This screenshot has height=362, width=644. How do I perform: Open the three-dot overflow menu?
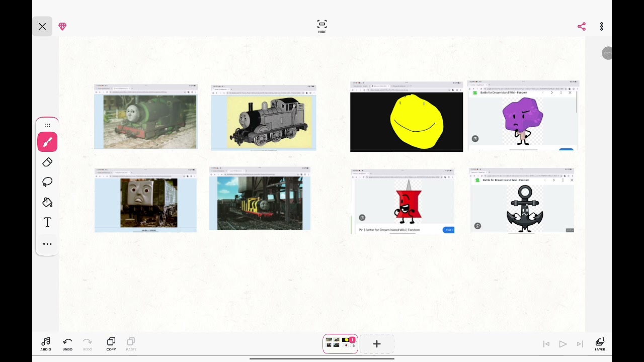(601, 27)
